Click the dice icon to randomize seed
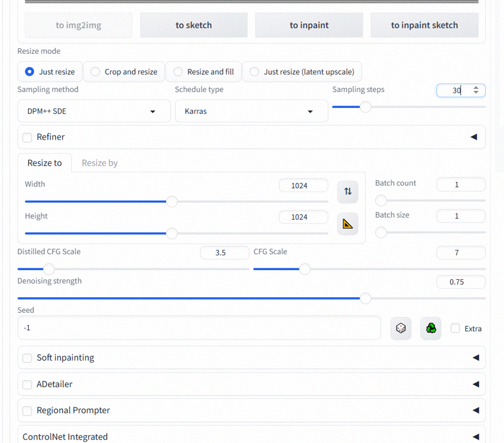The image size is (504, 443). 401,328
